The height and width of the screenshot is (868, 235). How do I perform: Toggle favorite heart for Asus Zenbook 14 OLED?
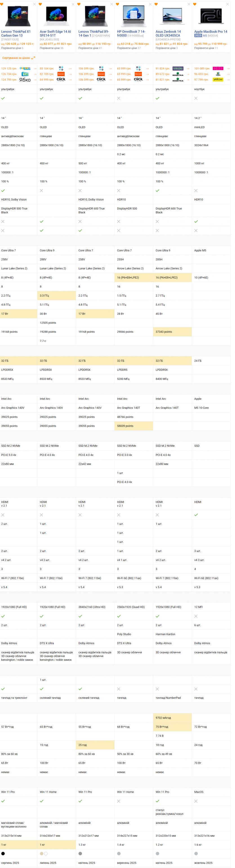tap(156, 4)
